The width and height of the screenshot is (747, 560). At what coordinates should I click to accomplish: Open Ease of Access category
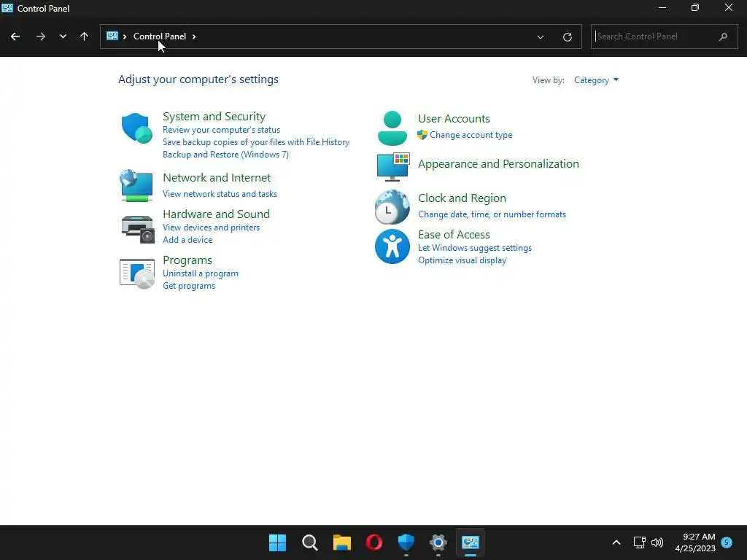(454, 235)
